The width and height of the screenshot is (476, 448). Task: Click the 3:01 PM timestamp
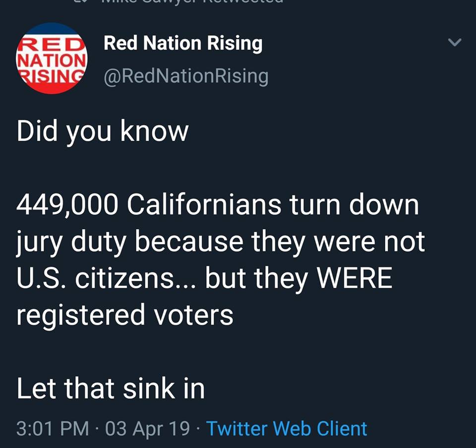point(53,428)
